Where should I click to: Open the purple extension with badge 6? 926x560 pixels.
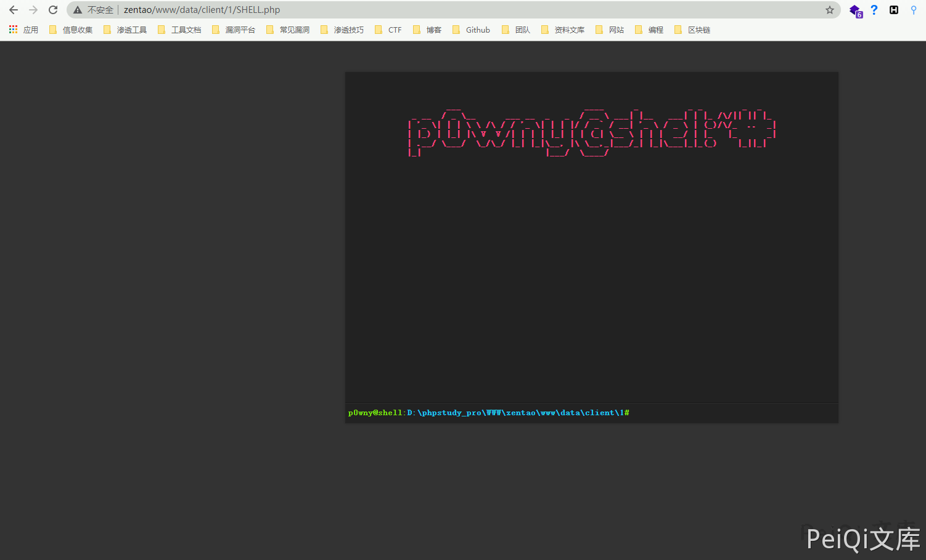tap(855, 10)
